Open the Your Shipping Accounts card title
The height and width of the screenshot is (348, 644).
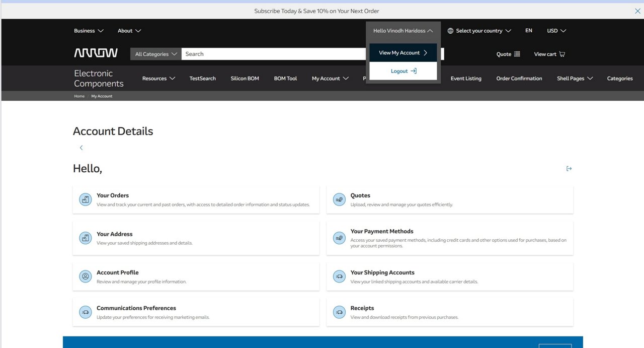tap(382, 272)
